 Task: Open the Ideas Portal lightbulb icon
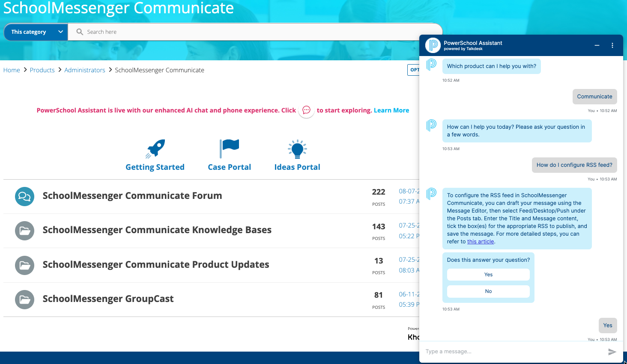pos(297,148)
